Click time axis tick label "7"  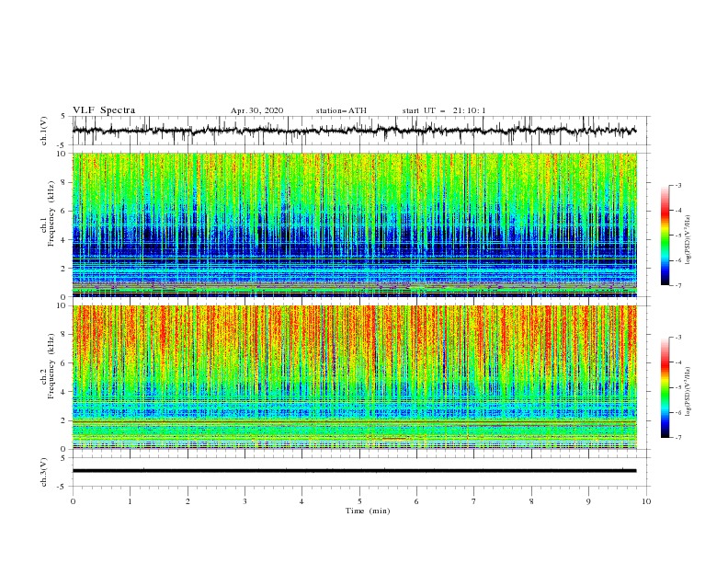tap(474, 501)
